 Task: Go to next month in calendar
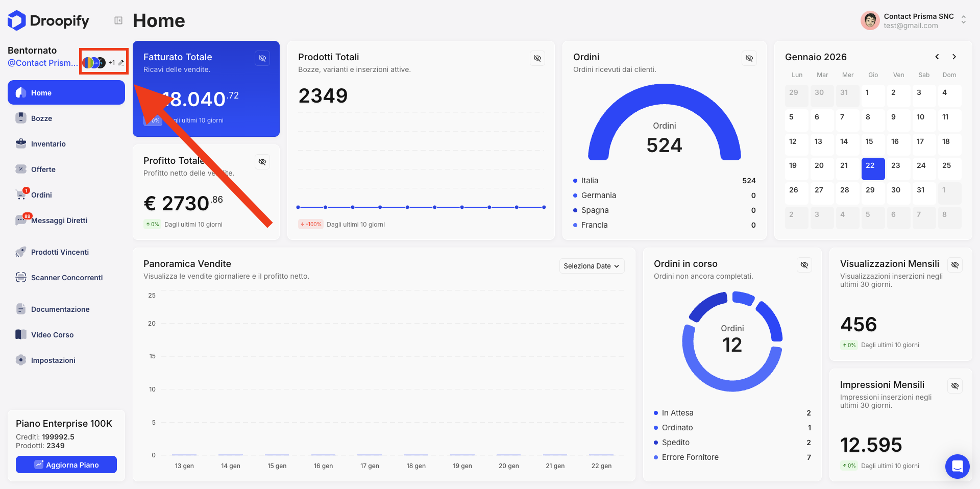[x=954, y=57]
